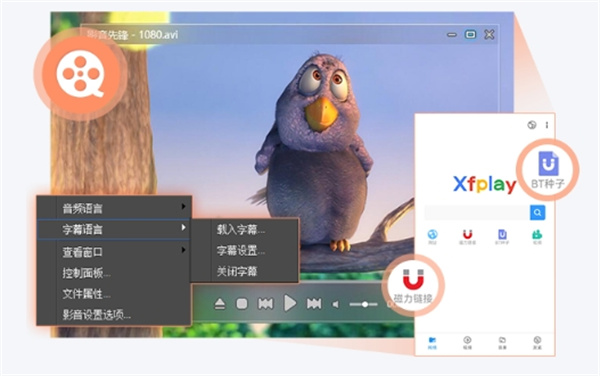This screenshot has width=600, height=376.
Task: Switch to the active blue first bottom tab
Action: (432, 343)
